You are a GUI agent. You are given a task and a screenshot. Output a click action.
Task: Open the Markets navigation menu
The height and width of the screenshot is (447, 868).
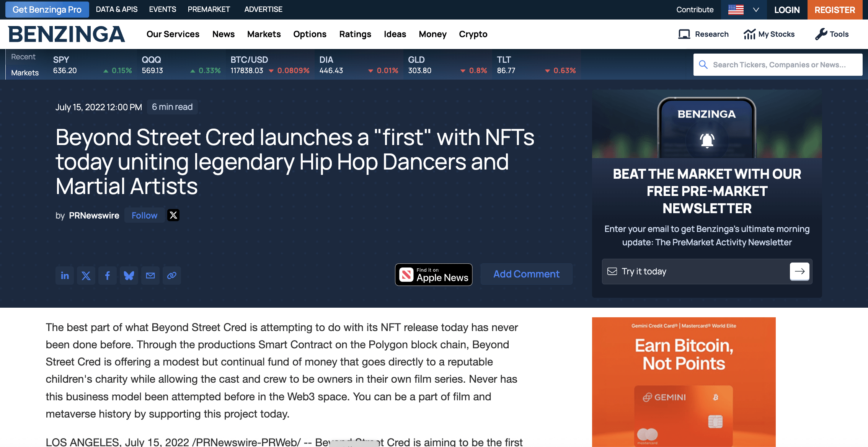264,34
